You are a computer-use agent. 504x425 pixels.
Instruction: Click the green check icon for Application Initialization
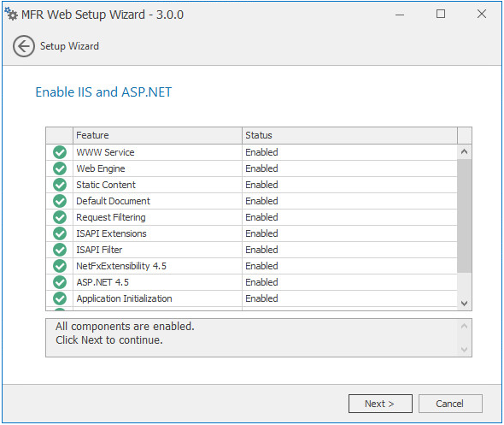tap(60, 298)
